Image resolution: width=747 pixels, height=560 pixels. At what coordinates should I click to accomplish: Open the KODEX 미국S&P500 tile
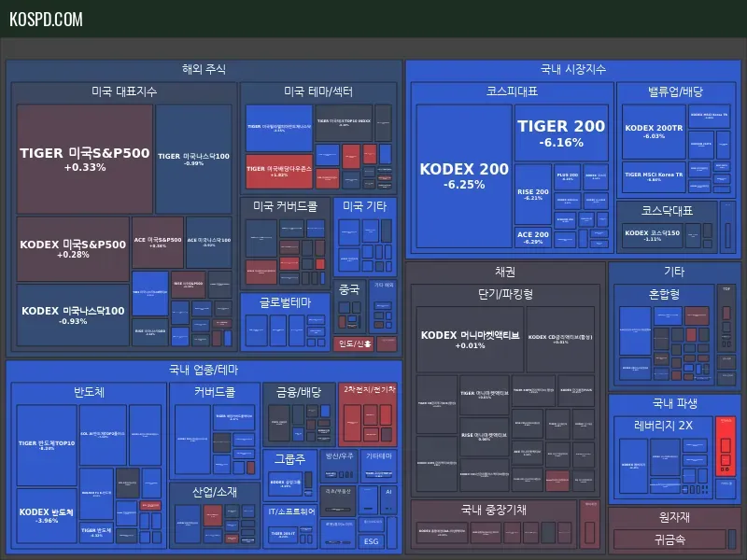73,248
